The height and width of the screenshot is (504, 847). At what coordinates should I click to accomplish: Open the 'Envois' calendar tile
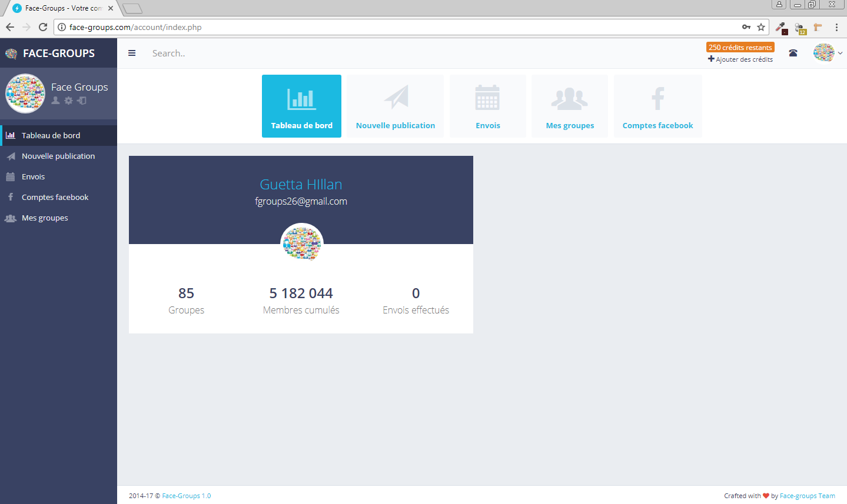click(x=487, y=106)
